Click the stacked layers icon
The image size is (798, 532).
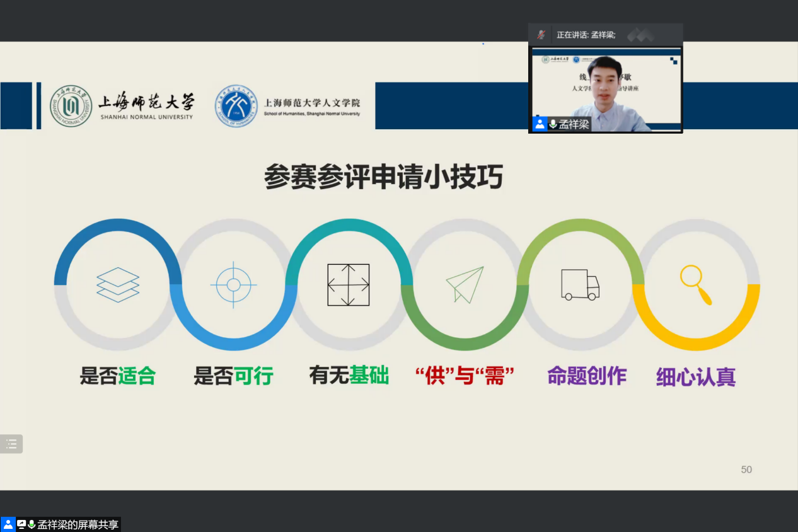[118, 285]
